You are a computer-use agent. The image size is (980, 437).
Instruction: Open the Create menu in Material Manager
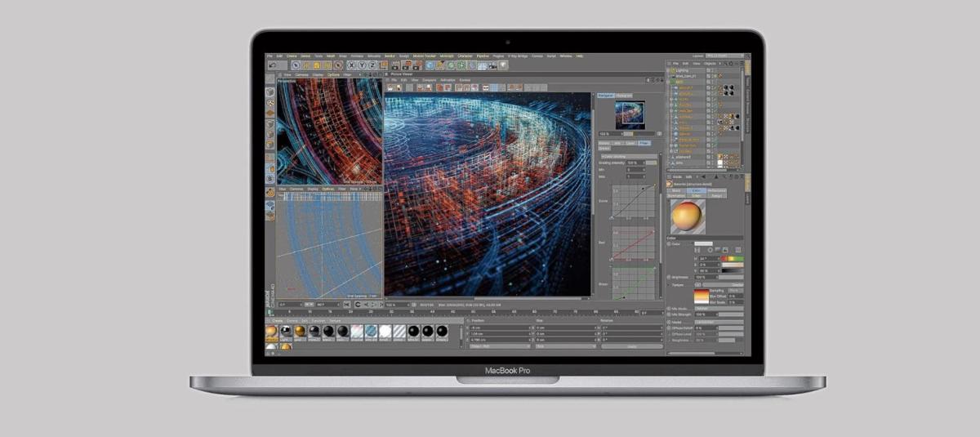(278, 320)
